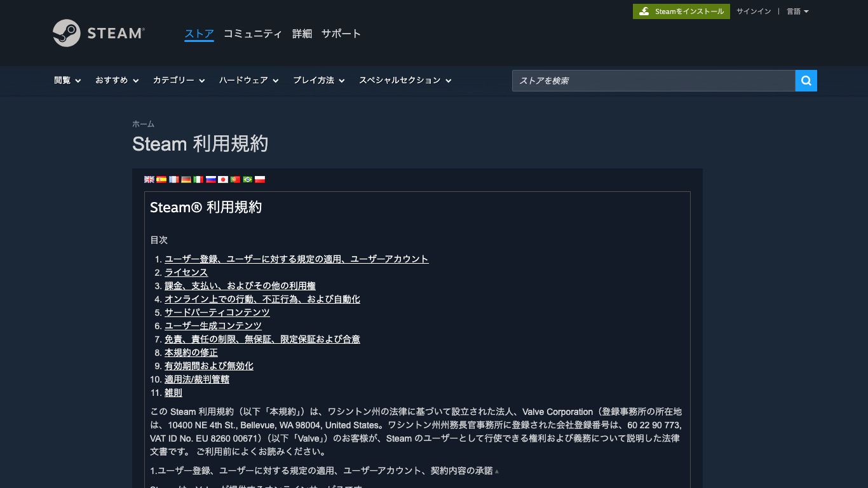Click the search magnifier button
The height and width of the screenshot is (488, 868).
(x=806, y=81)
